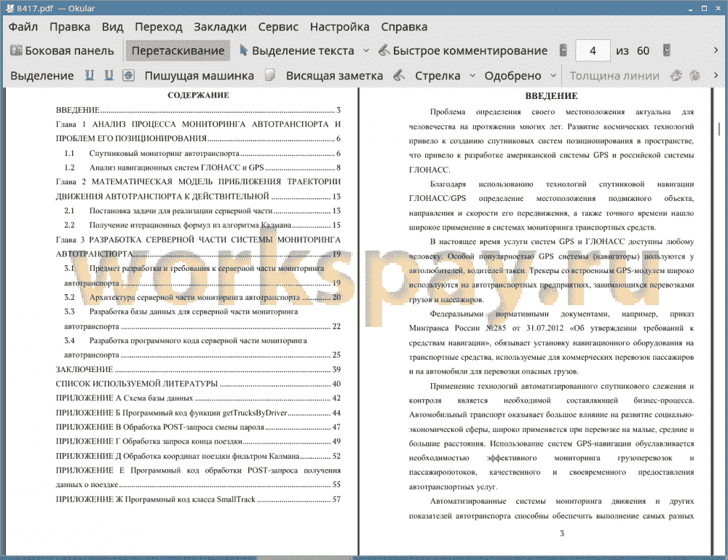Click the total page count 60

click(643, 51)
